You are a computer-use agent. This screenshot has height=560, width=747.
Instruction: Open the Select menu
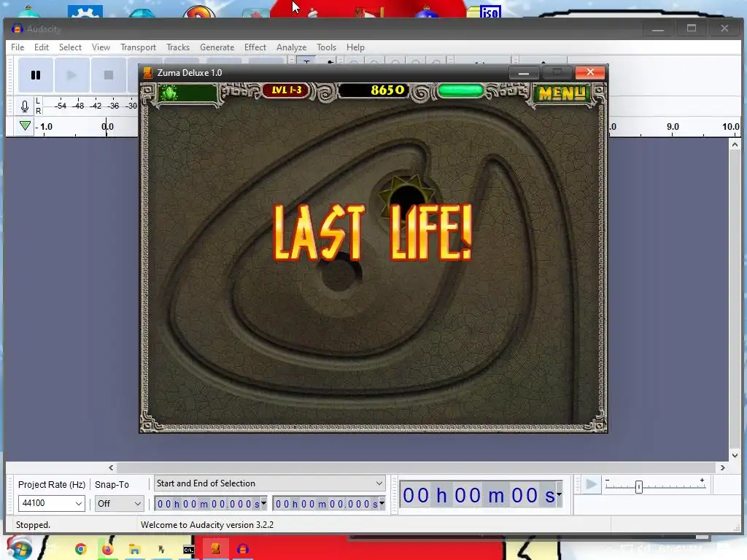[x=70, y=47]
